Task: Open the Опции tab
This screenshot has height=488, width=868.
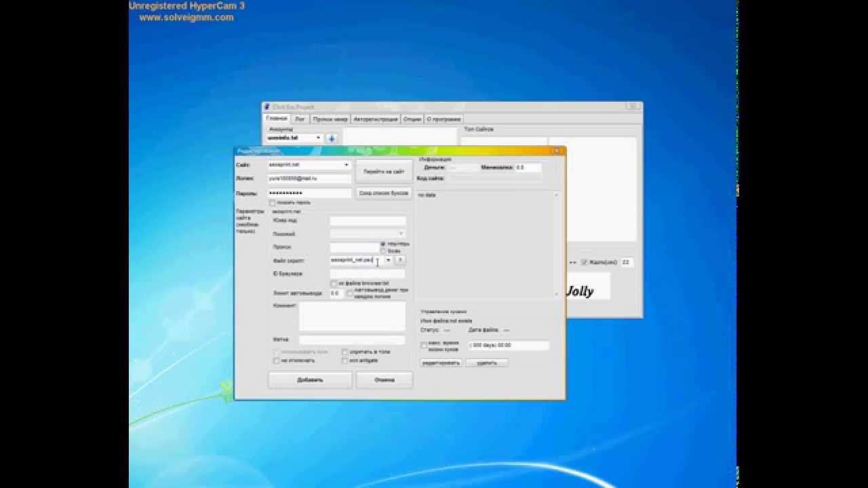Action: pyautogui.click(x=412, y=119)
